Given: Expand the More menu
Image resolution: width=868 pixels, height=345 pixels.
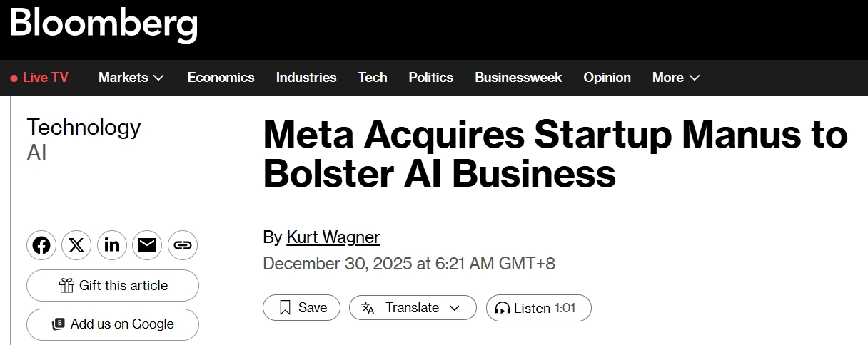Looking at the screenshot, I should click(x=675, y=78).
